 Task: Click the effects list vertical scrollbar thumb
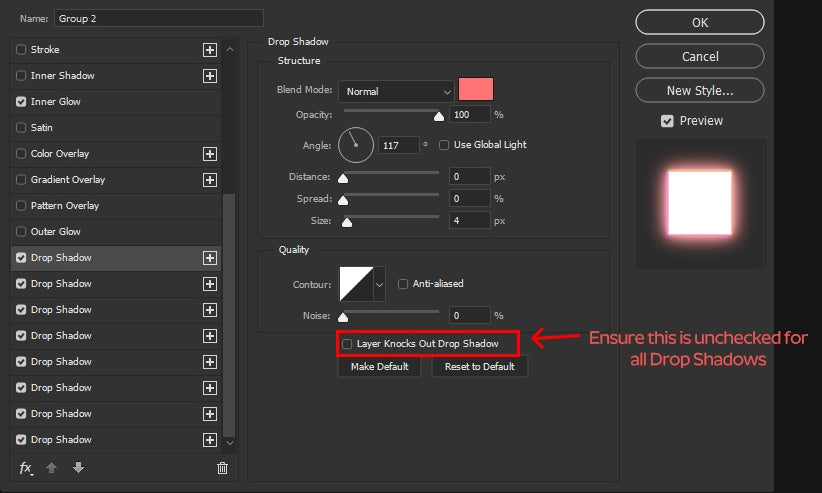(x=229, y=315)
